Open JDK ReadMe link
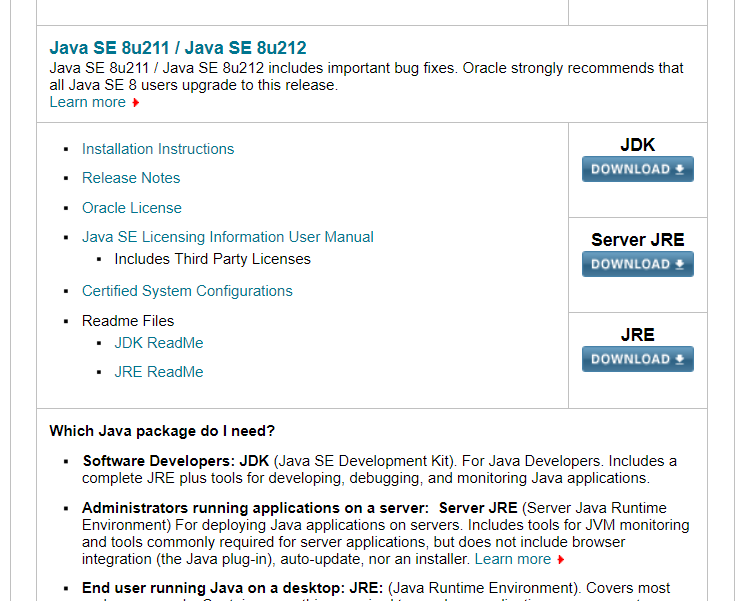The image size is (740, 601). pyautogui.click(x=159, y=343)
